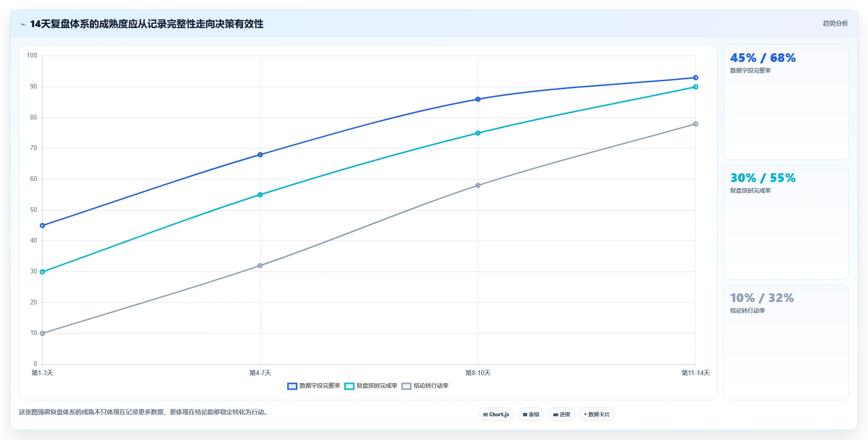Screen dimensions: 868x440
Task: Click the 50 y-axis tick label
Action: click(33, 210)
